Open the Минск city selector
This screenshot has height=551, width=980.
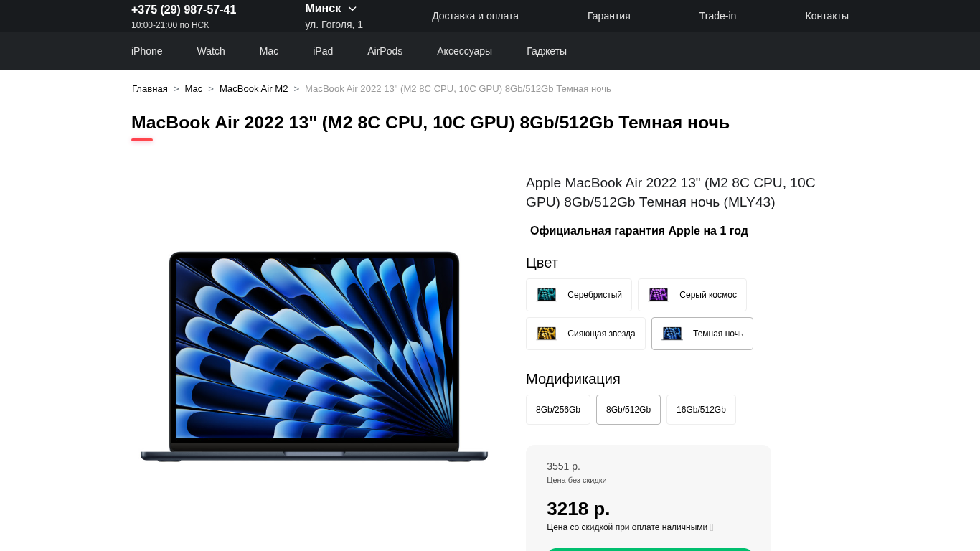pyautogui.click(x=331, y=9)
